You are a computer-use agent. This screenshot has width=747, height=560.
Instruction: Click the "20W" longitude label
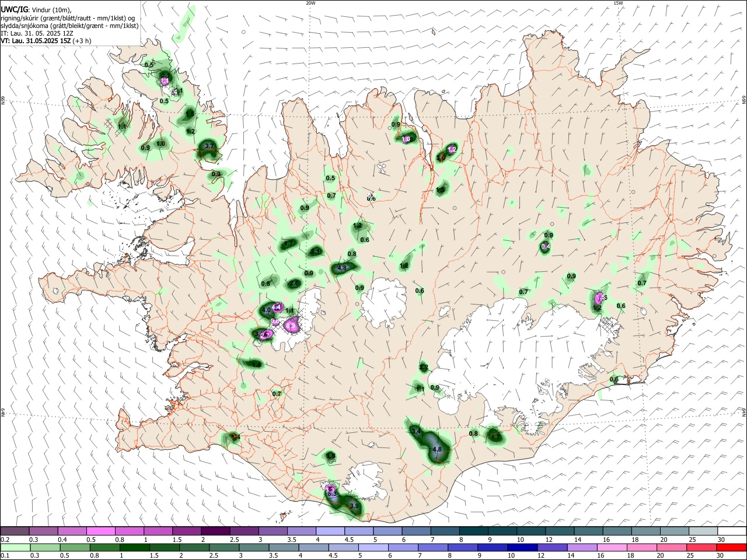pos(310,3)
